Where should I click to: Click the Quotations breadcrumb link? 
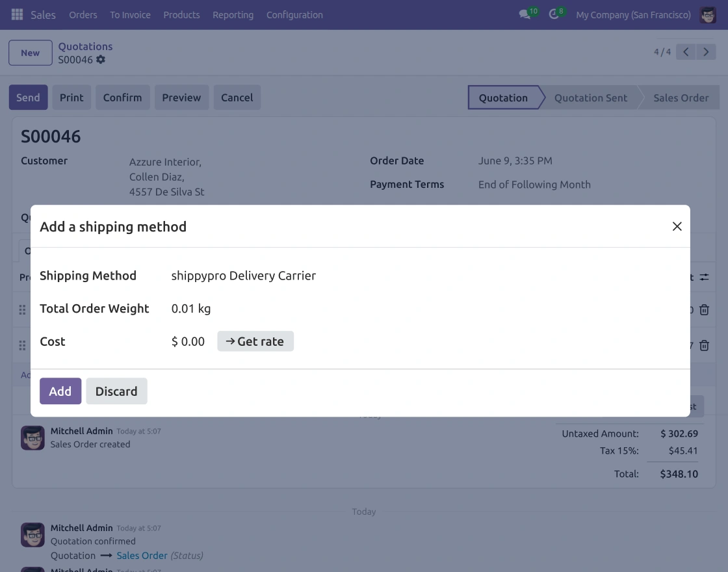85,46
